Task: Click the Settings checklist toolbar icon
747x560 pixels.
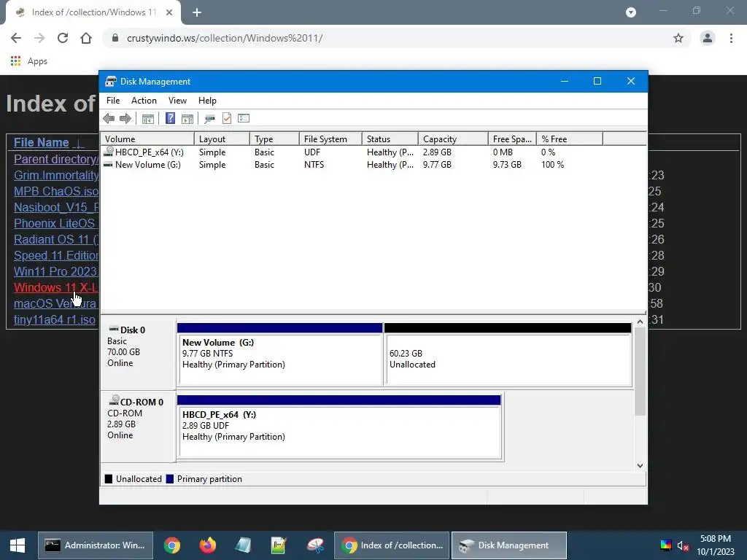Action: pyautogui.click(x=244, y=118)
